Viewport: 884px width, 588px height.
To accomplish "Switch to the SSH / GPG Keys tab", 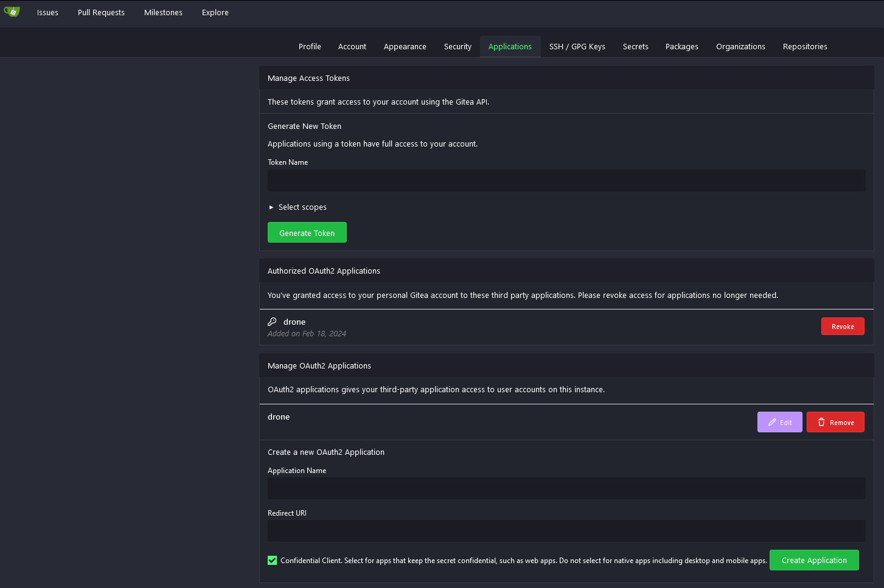I will coord(577,47).
